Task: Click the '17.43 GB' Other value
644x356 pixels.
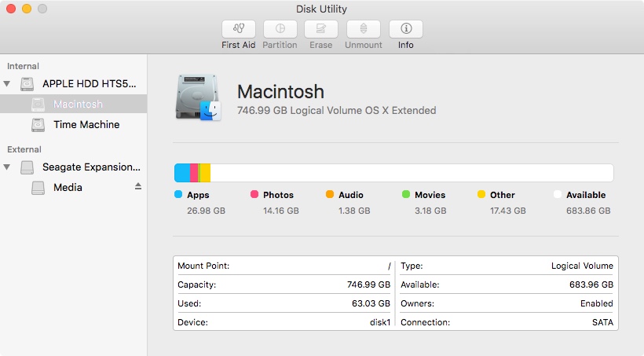Action: (x=508, y=211)
